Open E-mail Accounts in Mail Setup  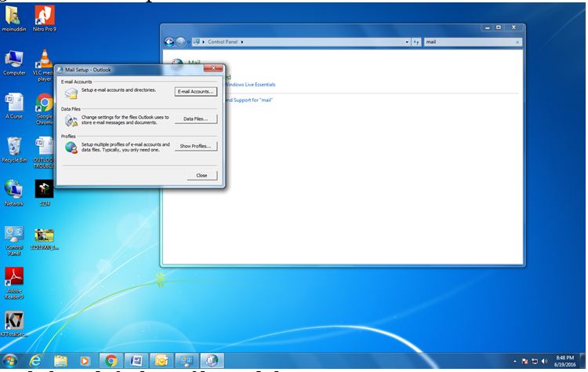tap(196, 92)
